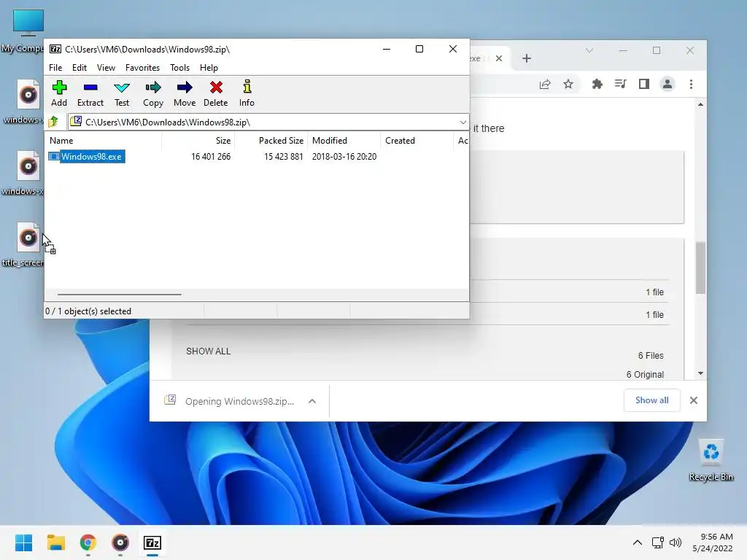Show hidden system tray icons
Image resolution: width=747 pixels, height=560 pixels.
click(x=638, y=542)
